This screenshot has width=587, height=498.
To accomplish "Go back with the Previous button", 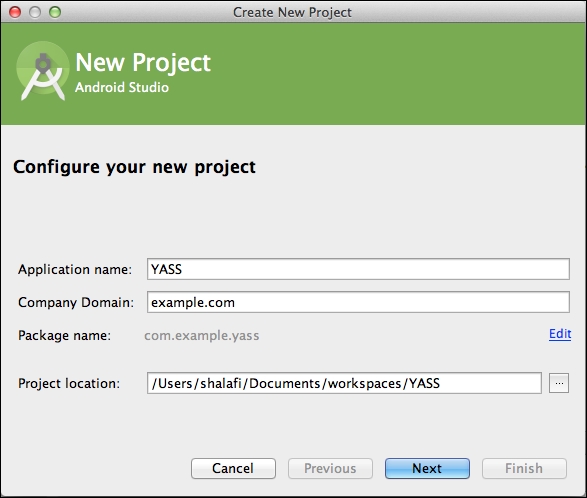I will [x=330, y=468].
